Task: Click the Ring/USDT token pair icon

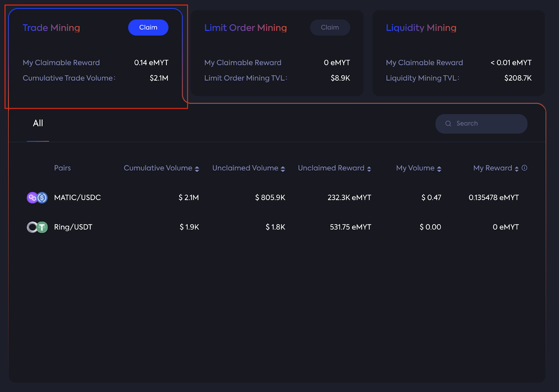Action: click(37, 227)
